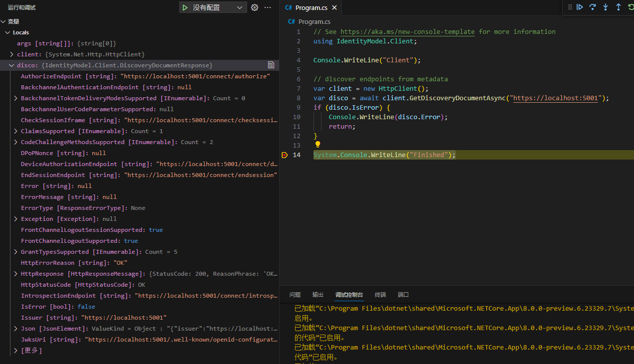Select the EndSessionEndpoint variable row

click(139, 175)
